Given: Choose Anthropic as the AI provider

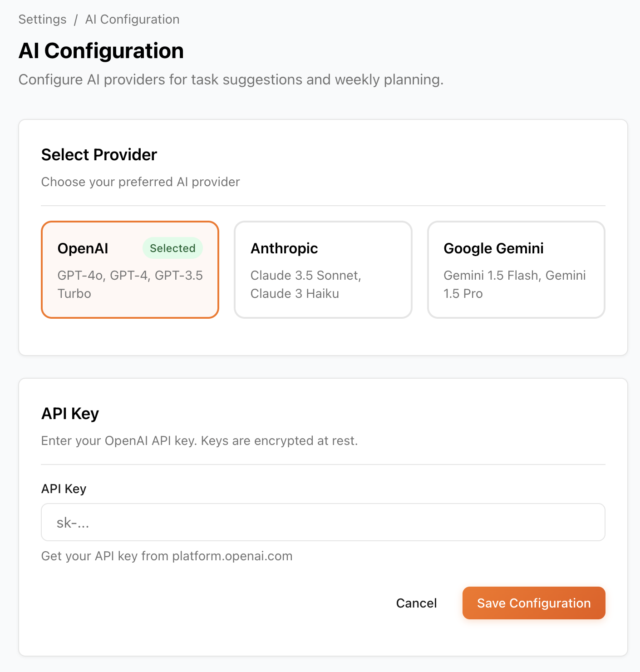Looking at the screenshot, I should point(323,270).
